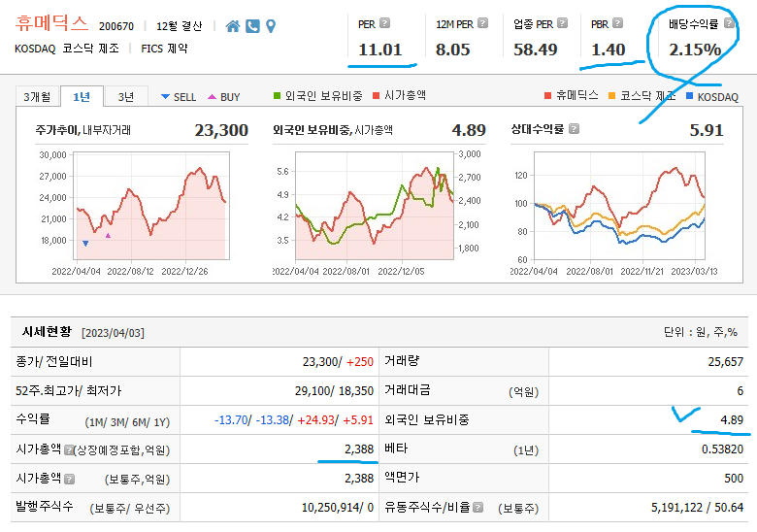Click the price value 23,300 above chart
Image resolution: width=757 pixels, height=532 pixels.
(x=221, y=130)
